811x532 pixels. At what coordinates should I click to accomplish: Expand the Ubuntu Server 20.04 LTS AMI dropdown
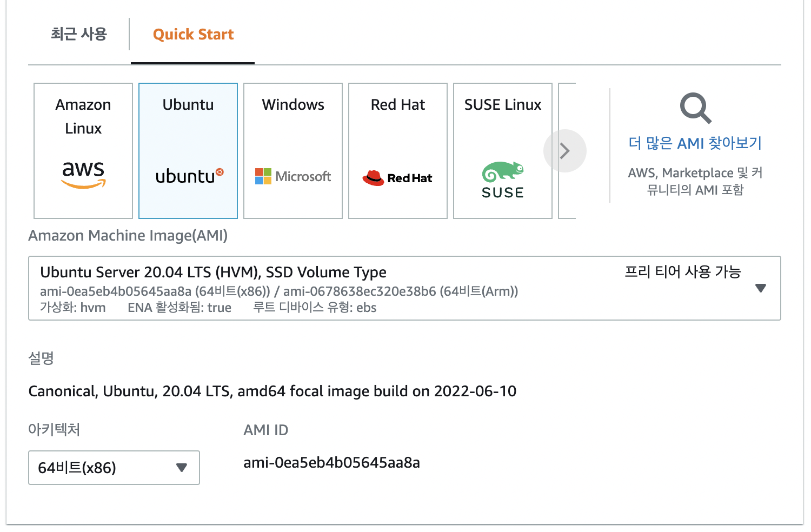pos(404,288)
